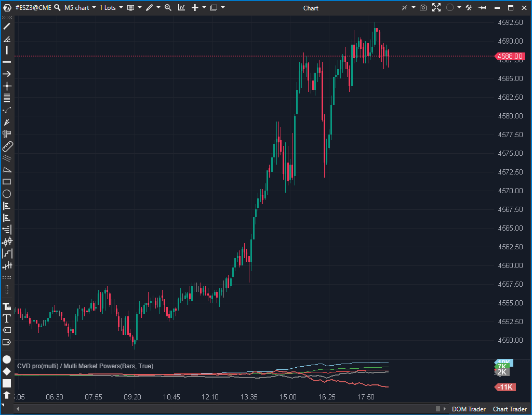Screen dimensions: 532x415
Task: Select the curve drawing tool
Action: coord(7,110)
